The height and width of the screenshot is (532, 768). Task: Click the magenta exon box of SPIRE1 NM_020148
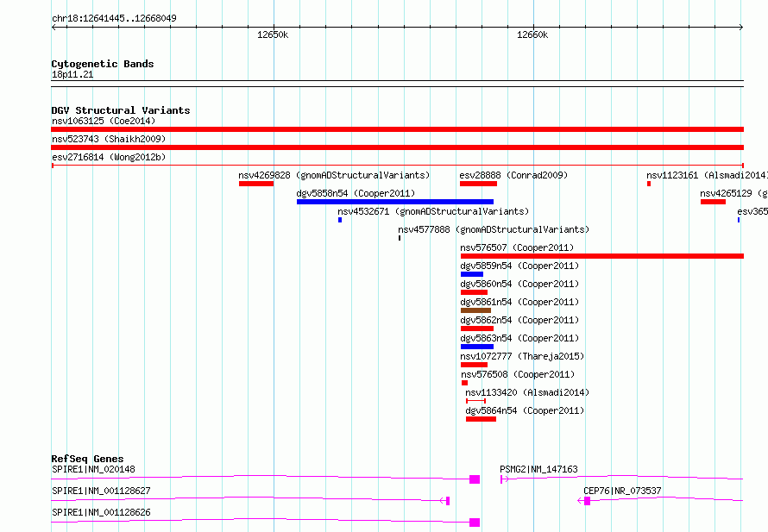tap(475, 479)
